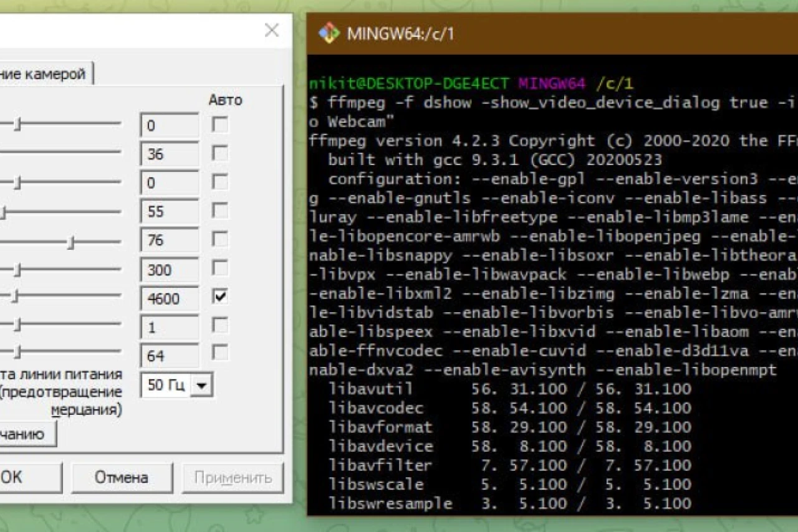This screenshot has height=532, width=798.
Task: Click the input field containing 36
Action: tap(170, 154)
